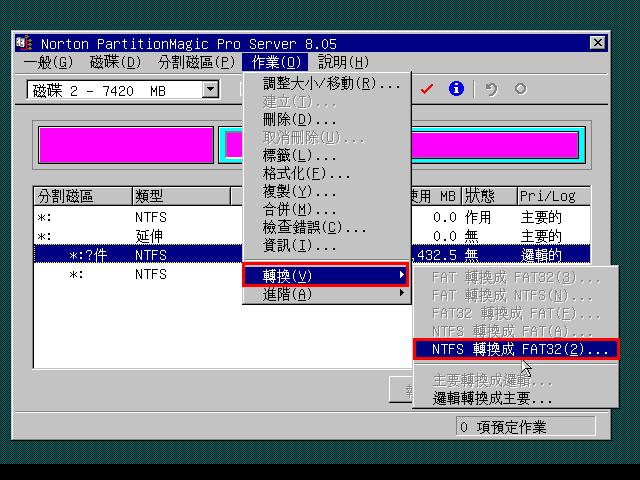Image resolution: width=640 pixels, height=480 pixels.
Task: Click the 0 項預定作業 status field
Action: point(525,427)
